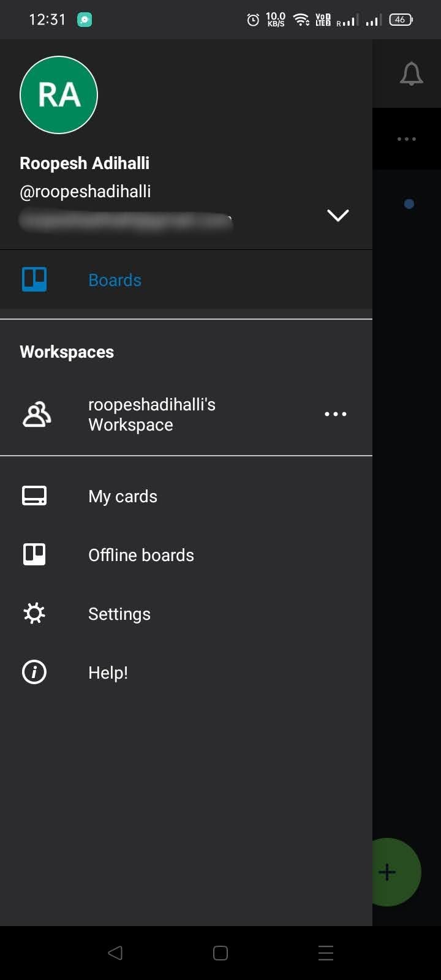The height and width of the screenshot is (980, 441).
Task: Tap the battery indicator in status bar
Action: click(x=401, y=20)
